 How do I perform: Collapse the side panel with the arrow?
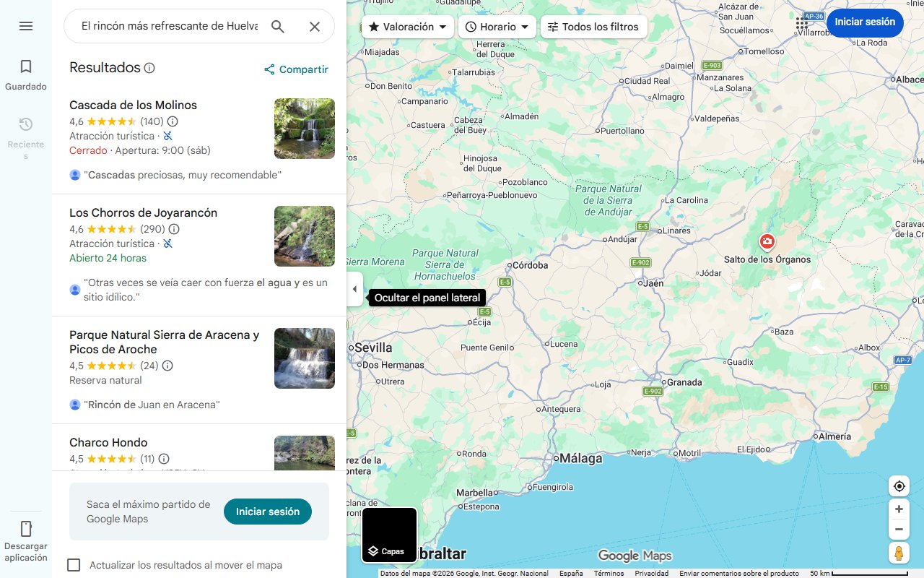(354, 289)
